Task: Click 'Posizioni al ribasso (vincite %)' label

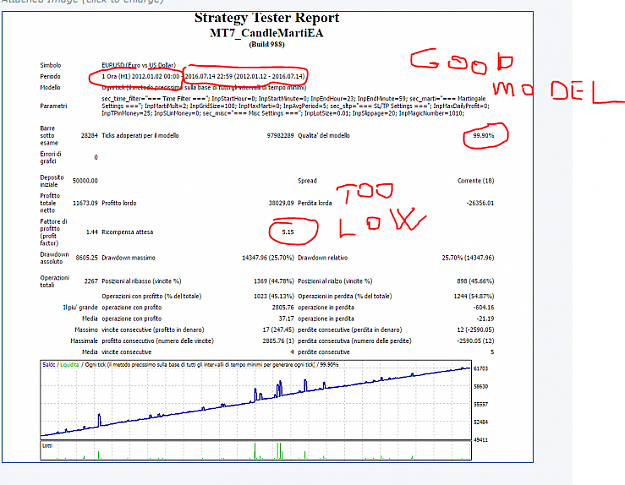Action: [141, 281]
